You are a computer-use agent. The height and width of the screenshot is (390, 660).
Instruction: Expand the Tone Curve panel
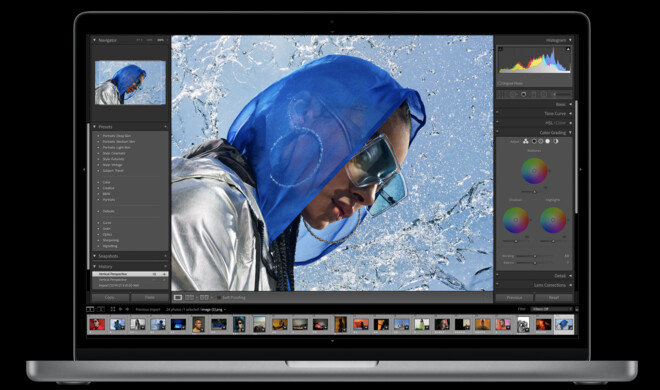(x=570, y=114)
